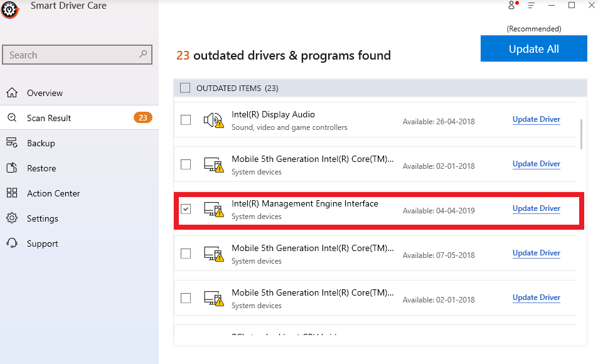Click the Update All button

pos(533,48)
